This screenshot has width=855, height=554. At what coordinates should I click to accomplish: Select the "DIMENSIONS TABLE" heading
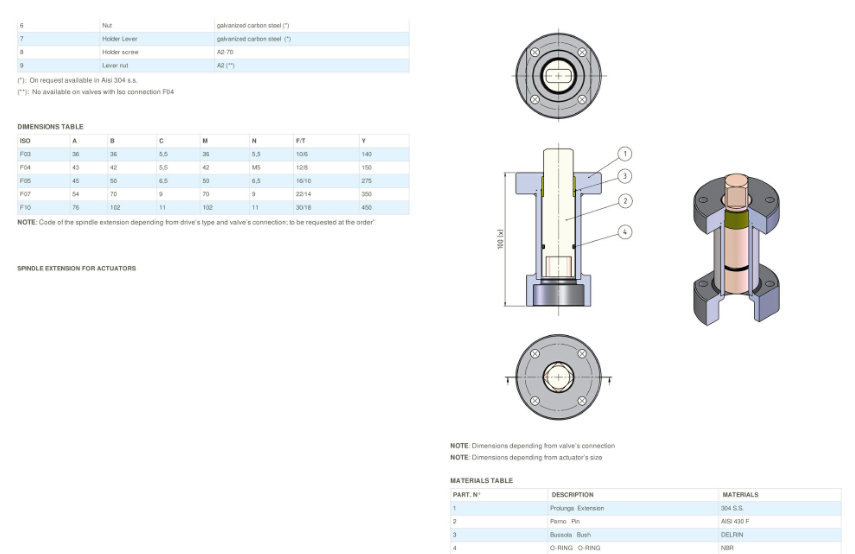pyautogui.click(x=51, y=127)
